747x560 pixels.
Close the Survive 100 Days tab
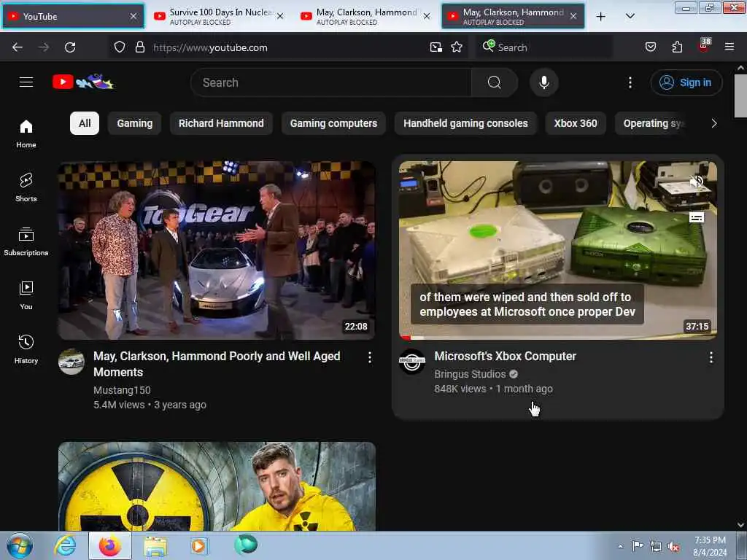tap(280, 16)
